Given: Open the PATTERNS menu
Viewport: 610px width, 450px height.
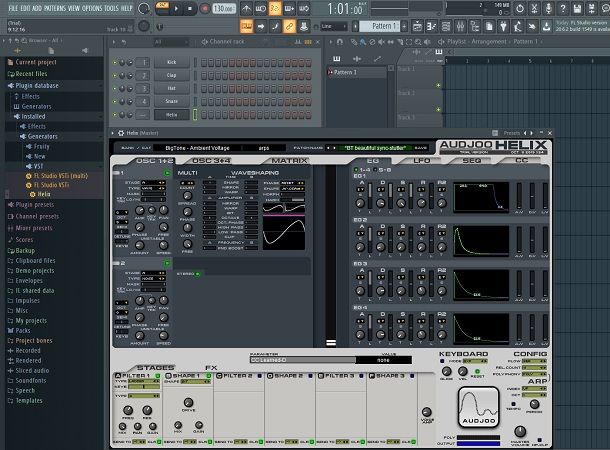Looking at the screenshot, I should pyautogui.click(x=55, y=8).
